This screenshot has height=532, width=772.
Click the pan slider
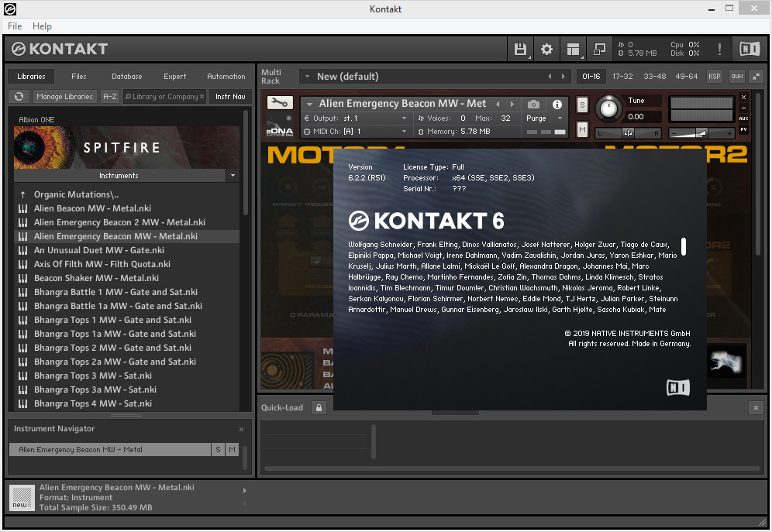[629, 132]
